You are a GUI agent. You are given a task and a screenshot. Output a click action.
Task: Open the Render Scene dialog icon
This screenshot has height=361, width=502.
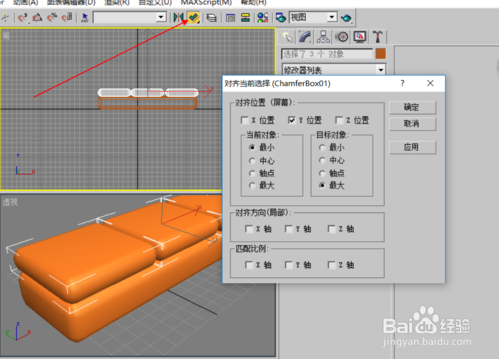pyautogui.click(x=281, y=17)
